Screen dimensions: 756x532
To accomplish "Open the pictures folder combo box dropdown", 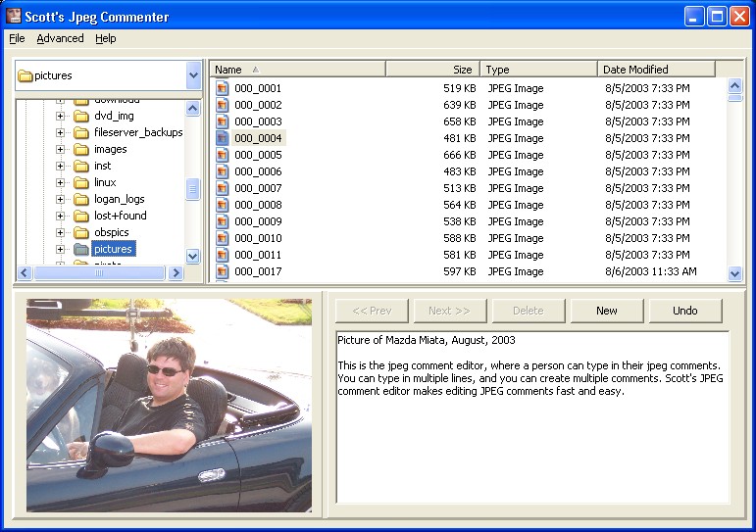I will [193, 75].
